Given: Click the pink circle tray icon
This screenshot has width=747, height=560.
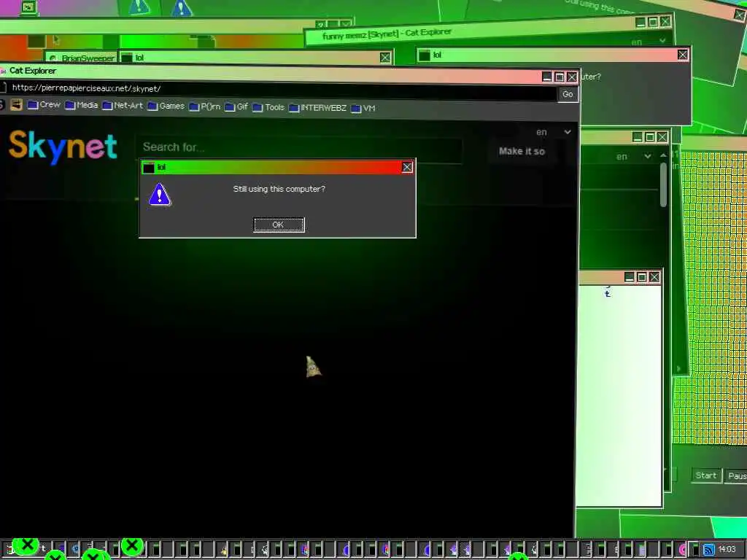Looking at the screenshot, I should (x=682, y=550).
